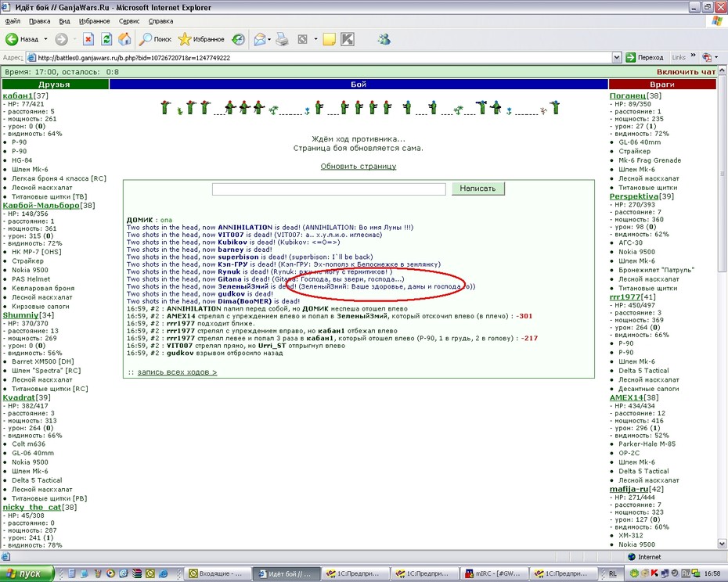This screenshot has height=582, width=728.
Task: Open the Сервис menu
Action: (x=129, y=21)
